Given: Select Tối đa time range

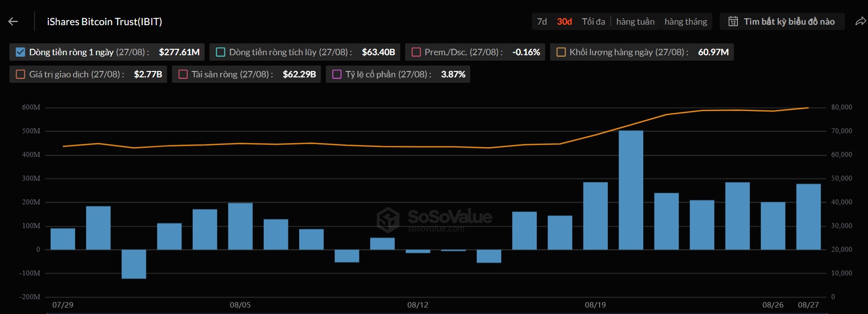Looking at the screenshot, I should [593, 21].
